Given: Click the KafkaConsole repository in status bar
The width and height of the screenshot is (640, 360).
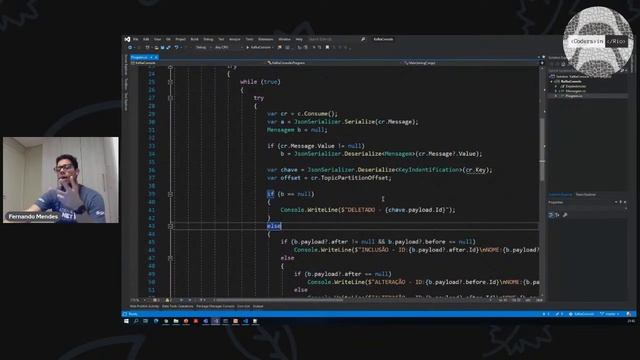Looking at the screenshot, I should pyautogui.click(x=582, y=314).
